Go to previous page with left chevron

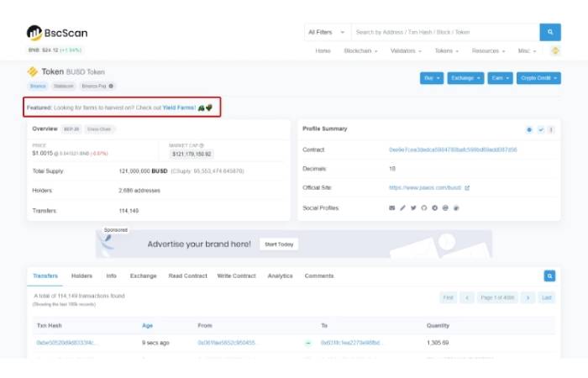tap(467, 297)
